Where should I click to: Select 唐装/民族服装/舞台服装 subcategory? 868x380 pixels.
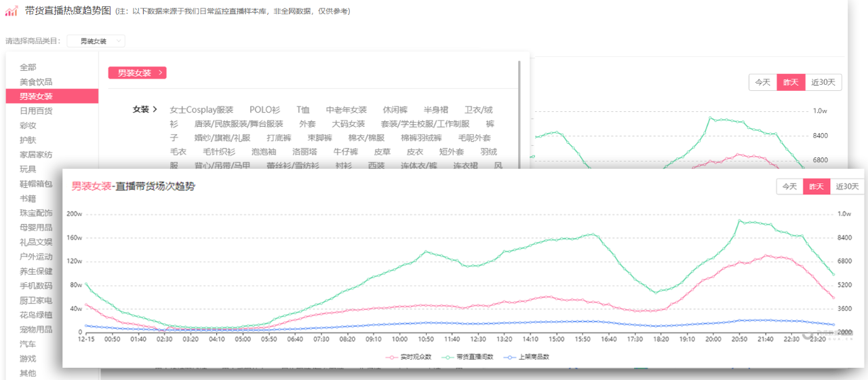[x=239, y=124]
